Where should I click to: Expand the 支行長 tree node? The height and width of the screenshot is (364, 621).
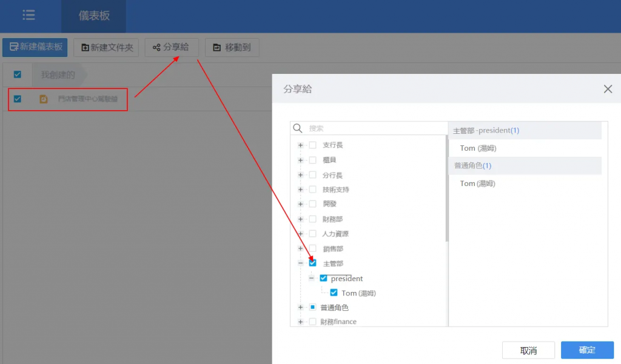pos(300,145)
